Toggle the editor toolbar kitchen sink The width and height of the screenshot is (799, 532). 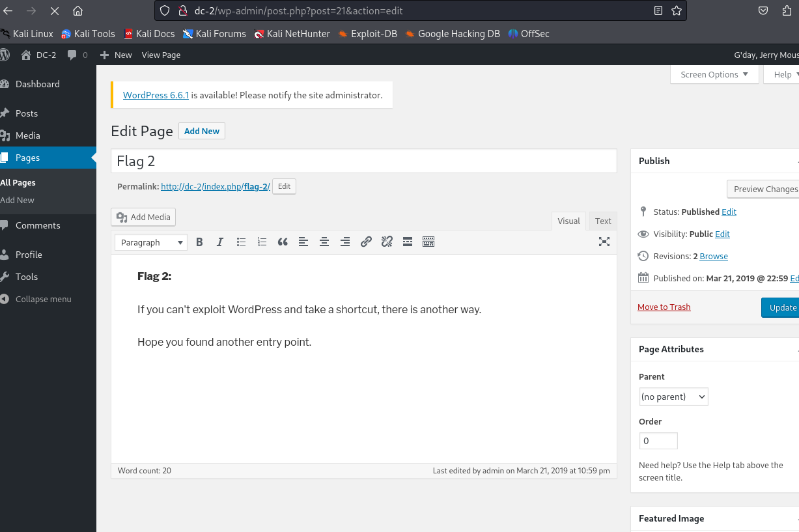pos(428,242)
